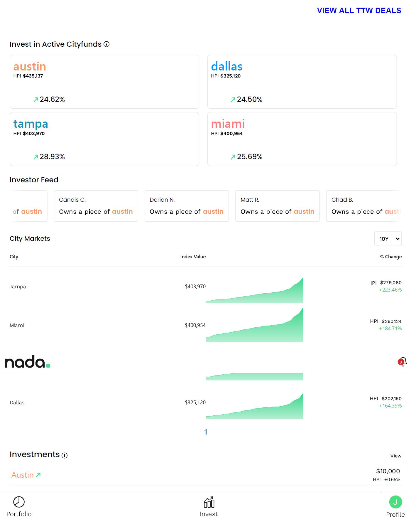Click the Tampa growth chart thumbnail
Screen dimensions: 411x532
pyautogui.click(x=255, y=290)
